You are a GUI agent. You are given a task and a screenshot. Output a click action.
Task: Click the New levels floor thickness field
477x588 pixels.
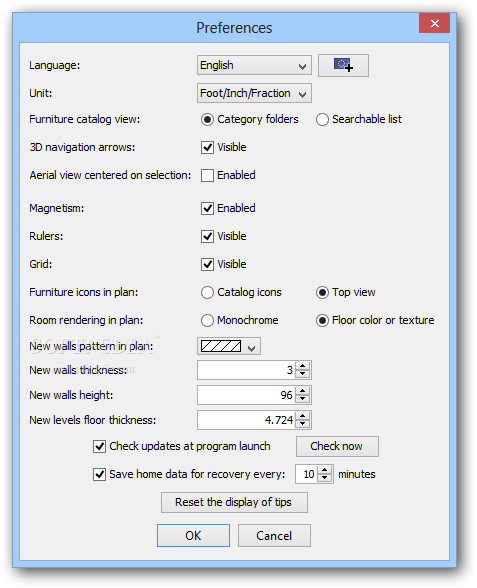point(246,420)
